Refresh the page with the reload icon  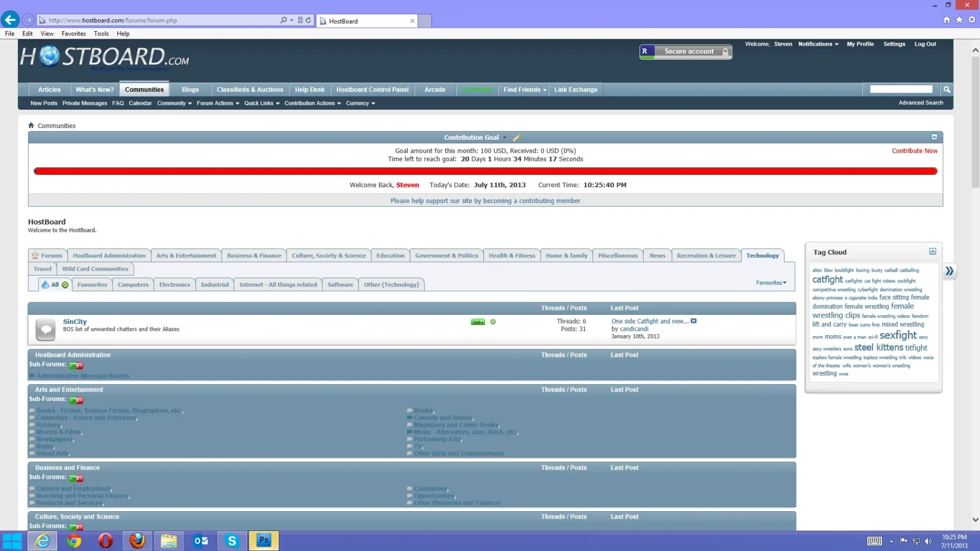[x=308, y=20]
